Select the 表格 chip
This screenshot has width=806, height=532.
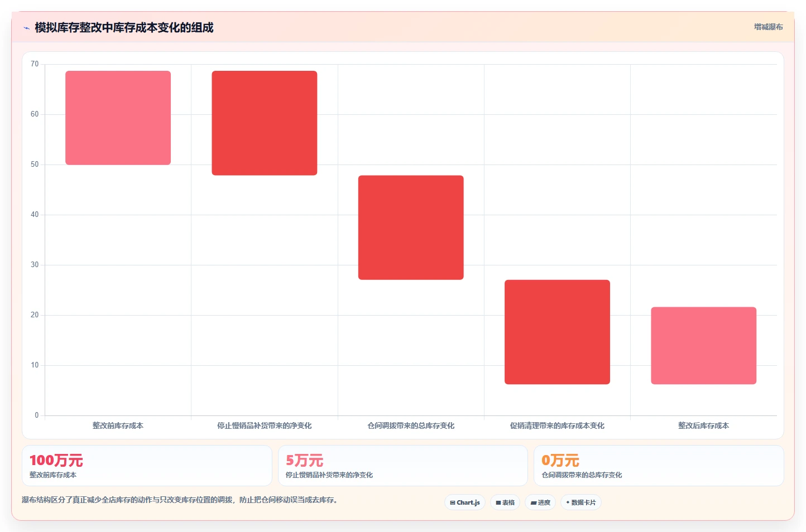pyautogui.click(x=505, y=502)
